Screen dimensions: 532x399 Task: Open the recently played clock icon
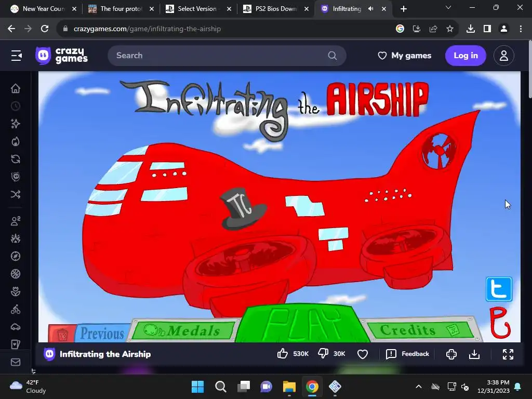pos(16,106)
